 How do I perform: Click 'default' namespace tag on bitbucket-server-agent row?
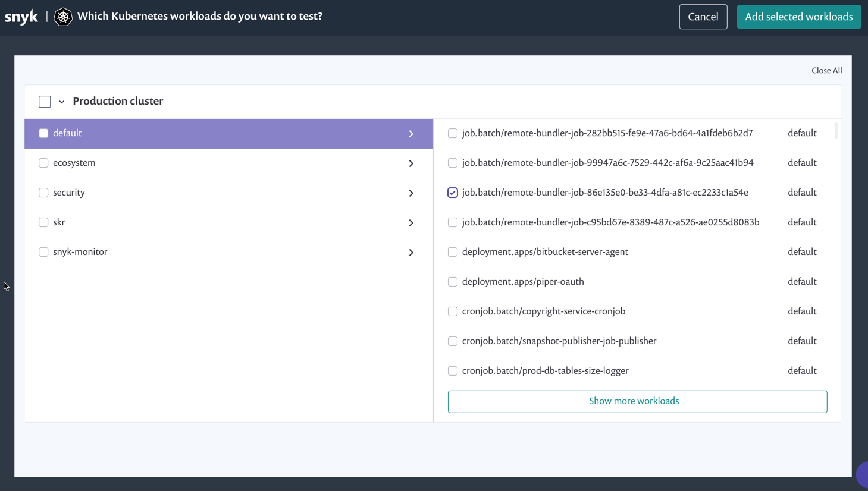pos(802,252)
